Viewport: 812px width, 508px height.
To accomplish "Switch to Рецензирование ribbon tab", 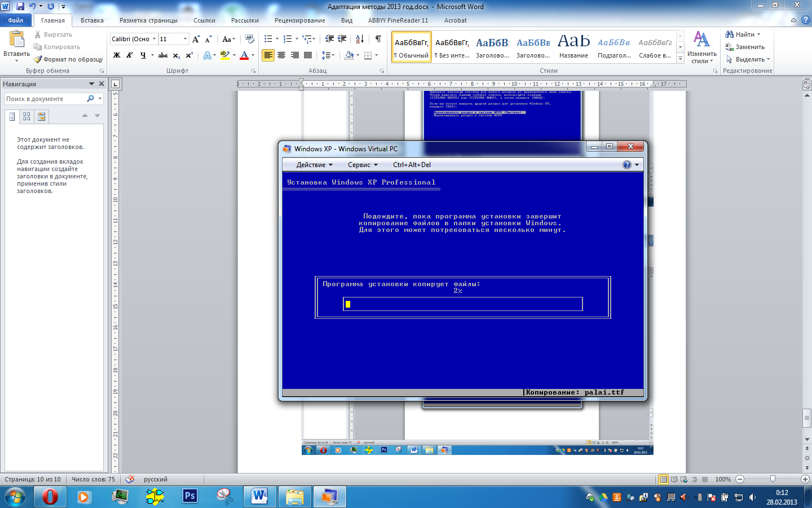I will click(x=299, y=20).
